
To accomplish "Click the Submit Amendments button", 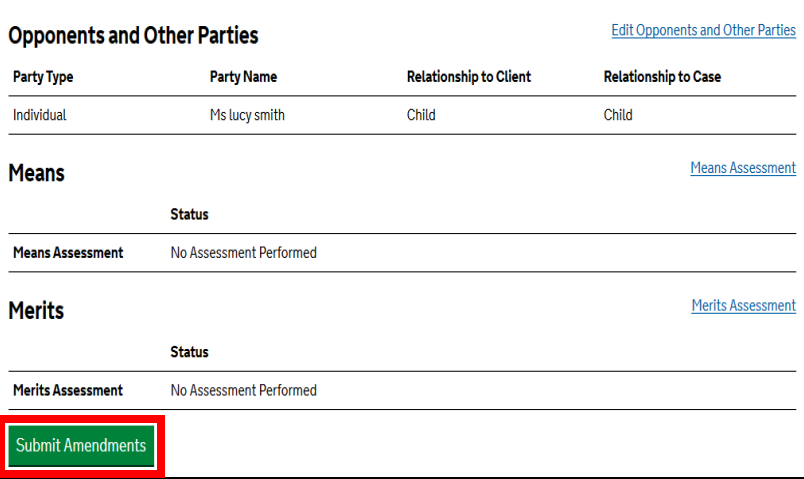I will pyautogui.click(x=81, y=446).
